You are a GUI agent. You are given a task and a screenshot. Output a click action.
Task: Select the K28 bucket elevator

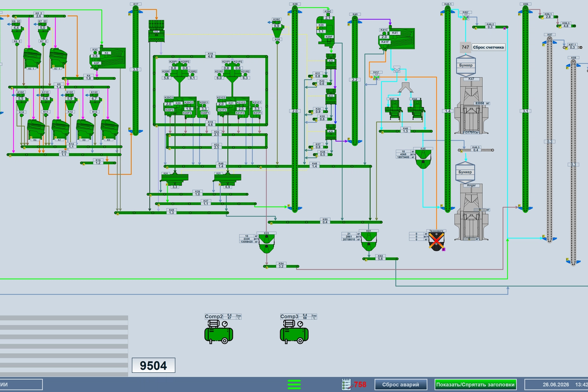click(x=294, y=108)
